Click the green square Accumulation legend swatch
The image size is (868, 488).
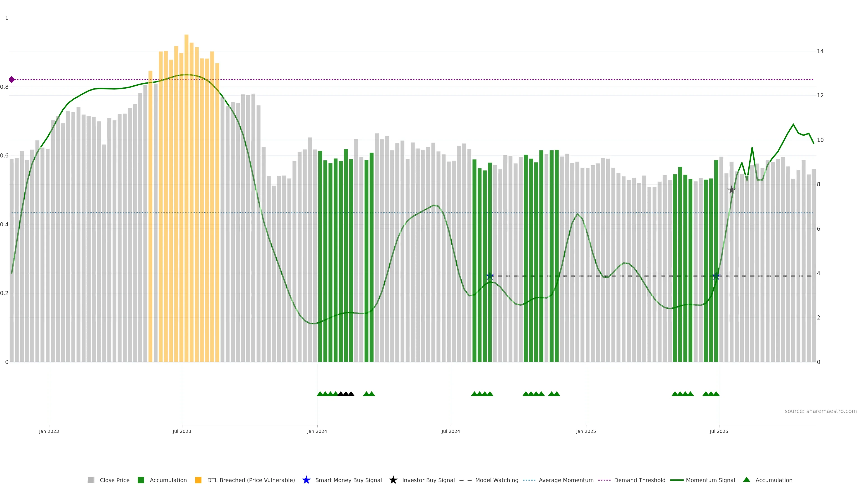[x=141, y=480]
